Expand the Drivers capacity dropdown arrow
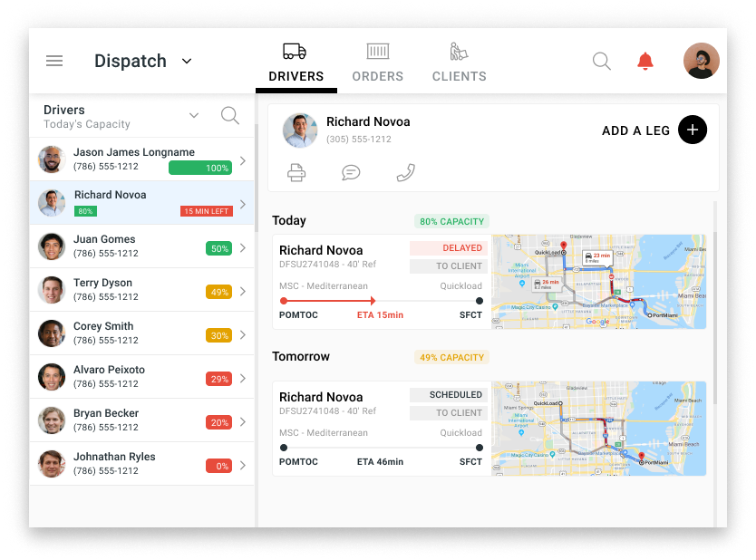The width and height of the screenshot is (756, 560). click(193, 115)
